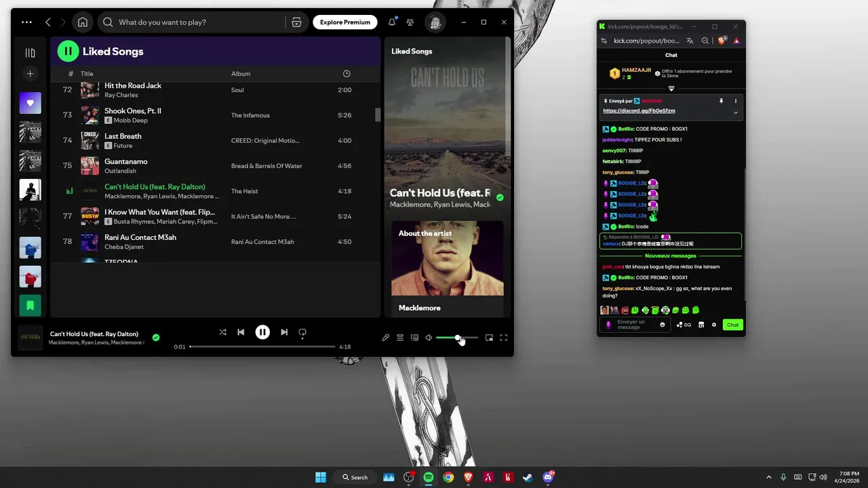Open the lyrics microphone icon in player bar
Image resolution: width=868 pixels, height=488 pixels.
[x=386, y=338]
